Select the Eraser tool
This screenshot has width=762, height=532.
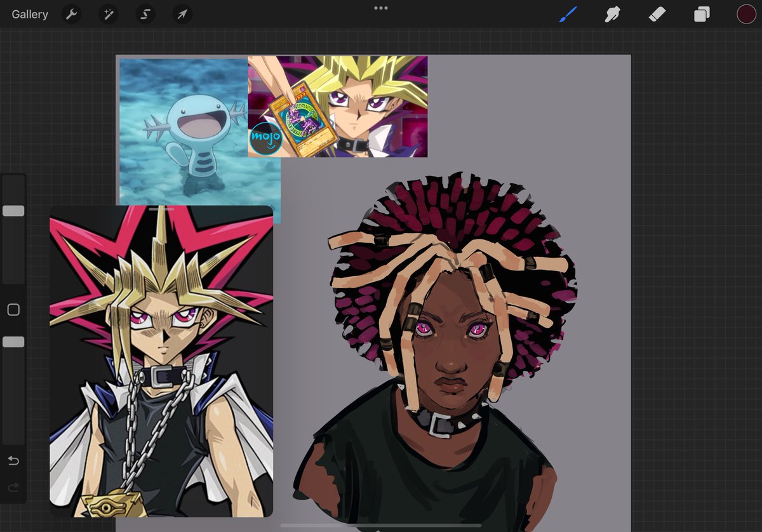[657, 14]
